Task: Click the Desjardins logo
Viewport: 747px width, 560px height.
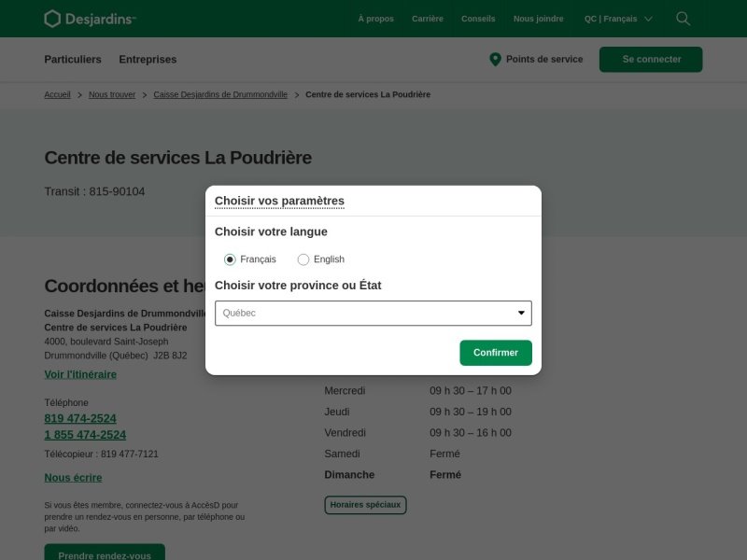Action: (90, 19)
